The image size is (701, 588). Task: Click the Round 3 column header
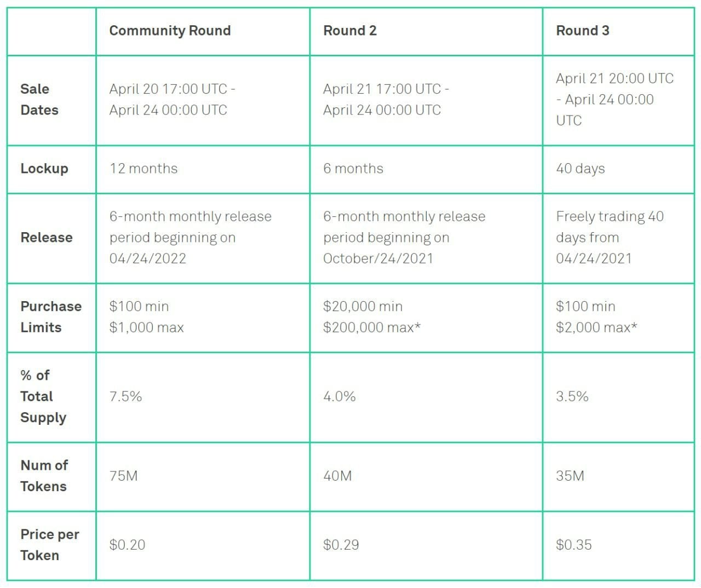(x=582, y=31)
